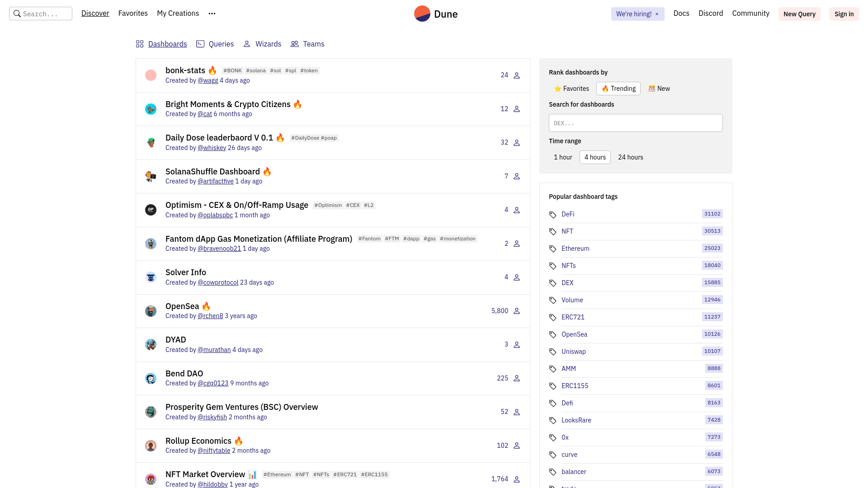This screenshot has width=868, height=488.
Task: Rank dashboards by Trending
Action: pos(618,89)
